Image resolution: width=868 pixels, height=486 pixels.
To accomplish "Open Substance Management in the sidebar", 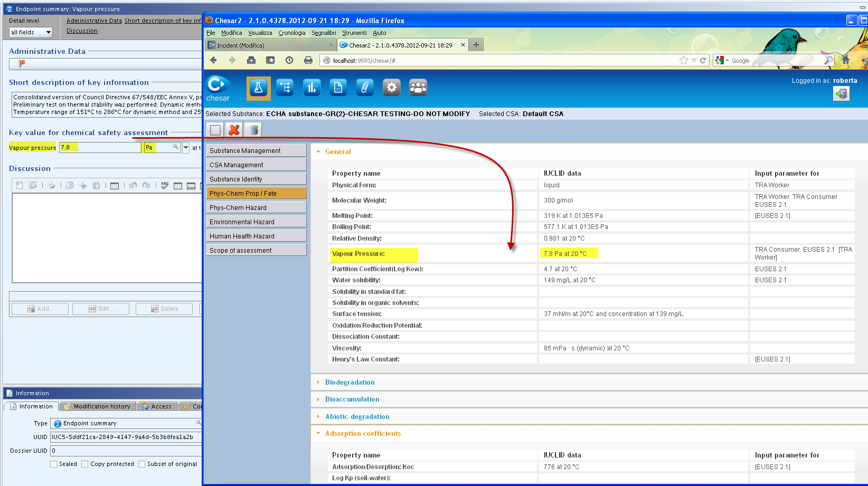I will [256, 150].
